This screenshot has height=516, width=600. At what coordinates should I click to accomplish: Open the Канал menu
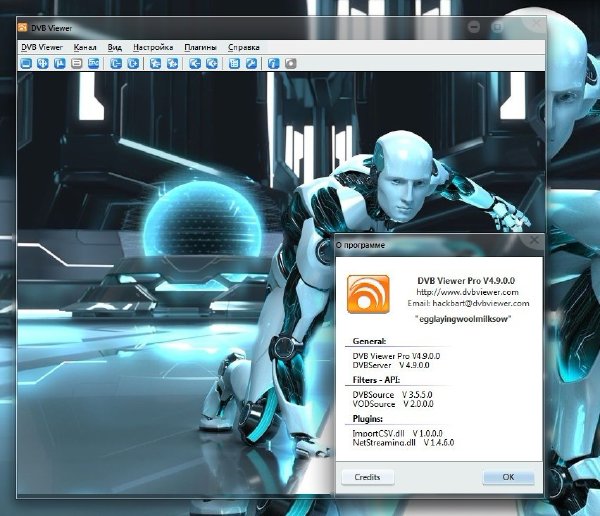85,47
